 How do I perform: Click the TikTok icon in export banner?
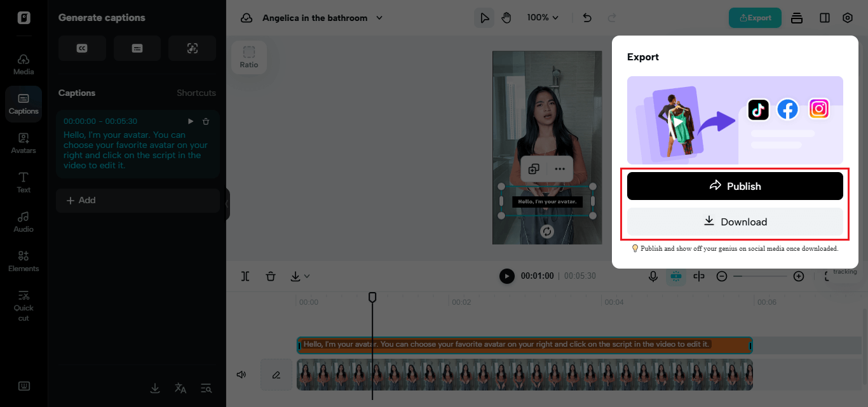click(758, 109)
